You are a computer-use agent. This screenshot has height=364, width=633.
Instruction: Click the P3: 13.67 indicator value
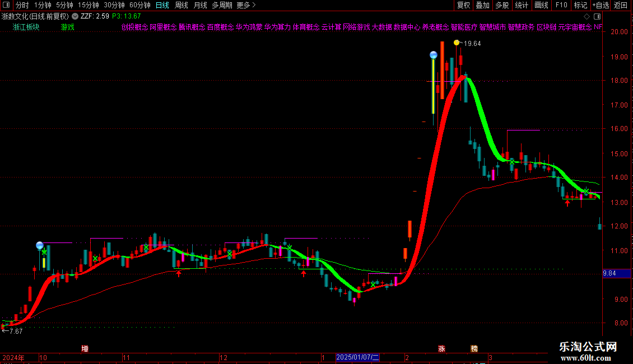(x=127, y=16)
